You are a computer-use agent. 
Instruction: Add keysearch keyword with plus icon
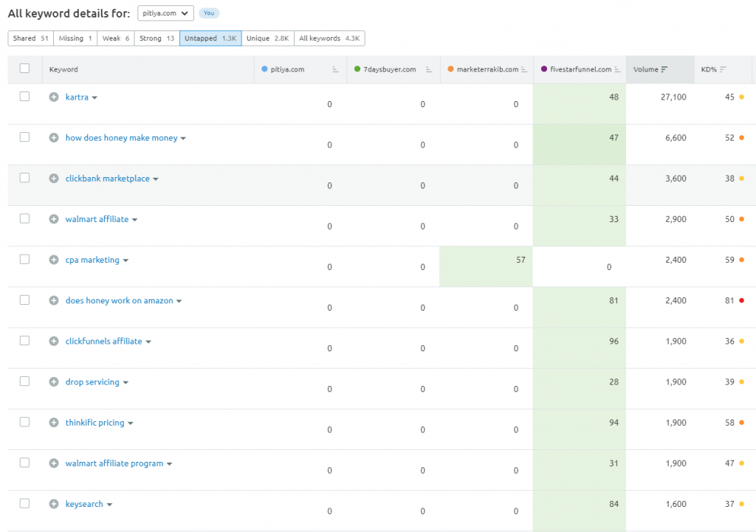coord(54,504)
